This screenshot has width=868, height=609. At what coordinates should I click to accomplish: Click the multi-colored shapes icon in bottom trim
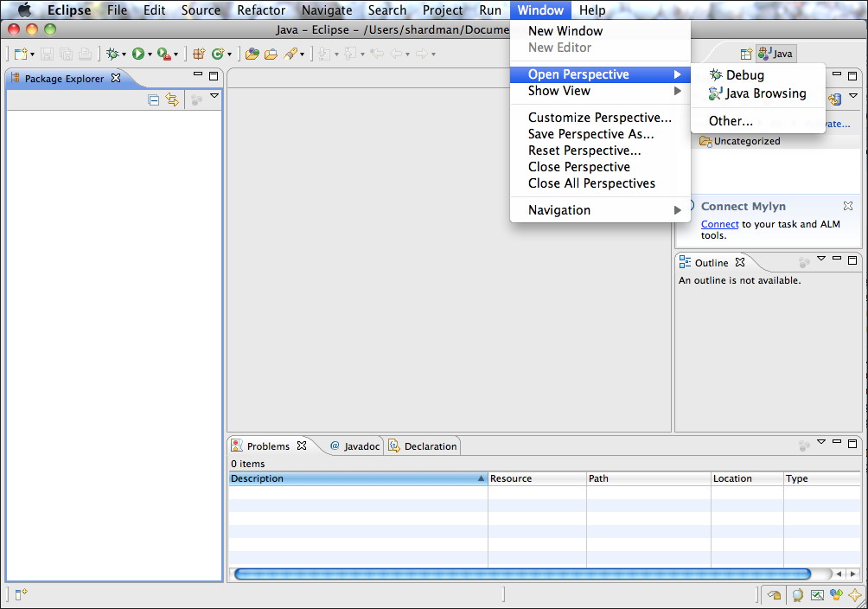[x=836, y=595]
